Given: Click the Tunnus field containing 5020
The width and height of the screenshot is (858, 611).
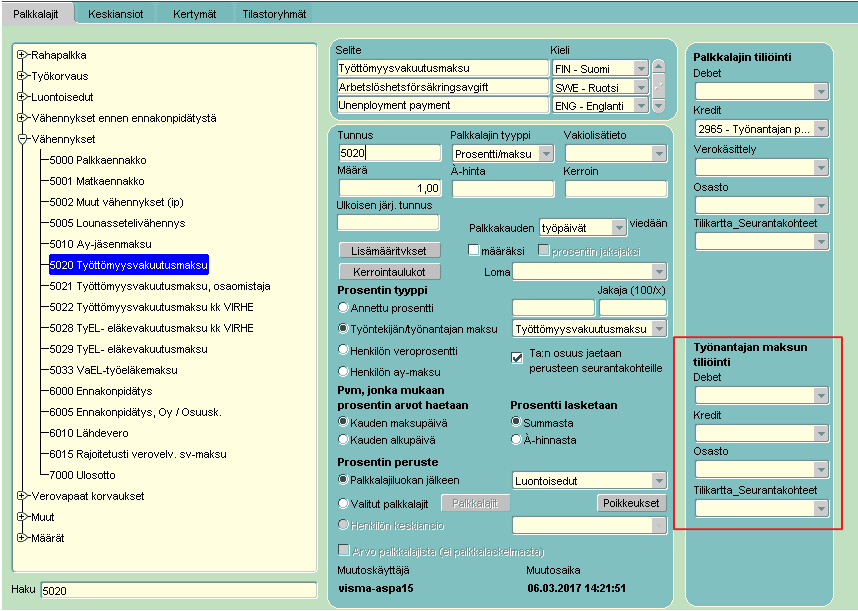Looking at the screenshot, I should tap(390, 153).
